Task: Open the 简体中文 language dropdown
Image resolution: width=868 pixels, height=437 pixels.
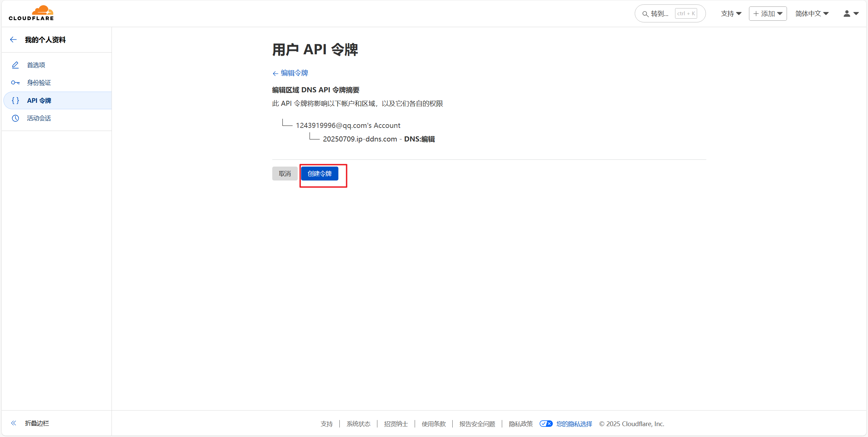Action: point(812,14)
